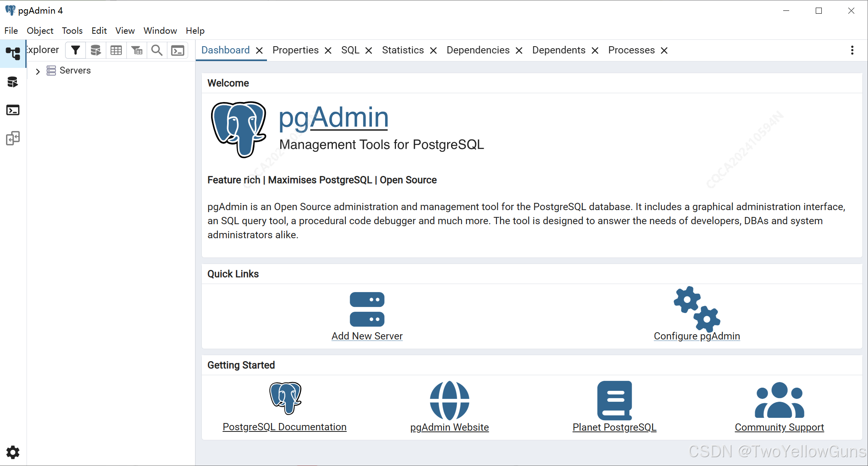Open the Configure pgAdmin quick link

[696, 336]
